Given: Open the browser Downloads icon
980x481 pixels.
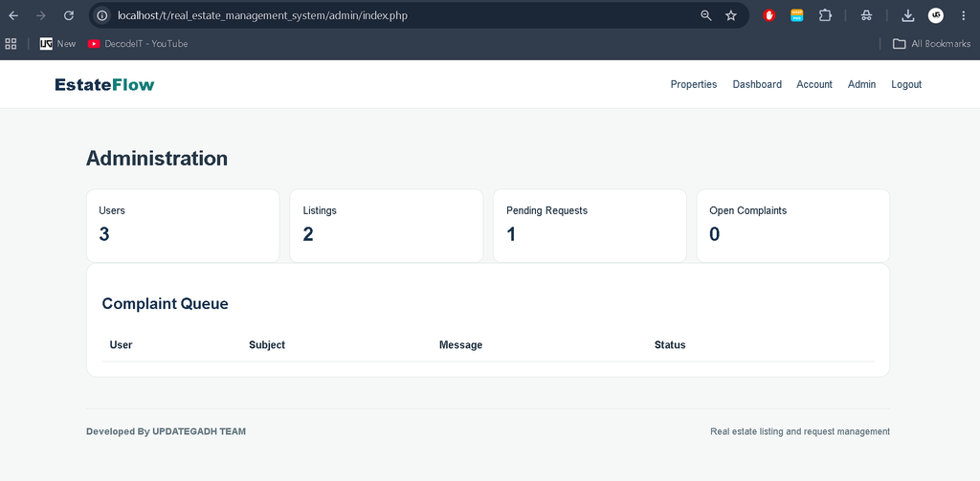Looking at the screenshot, I should (x=908, y=15).
